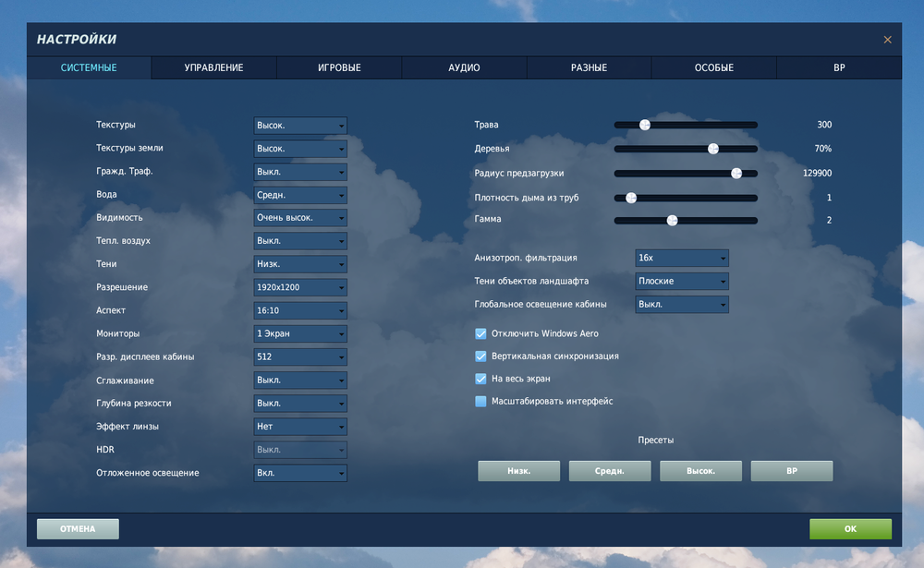
Task: Expand the Глубина резкости dropdown
Action: tap(300, 403)
